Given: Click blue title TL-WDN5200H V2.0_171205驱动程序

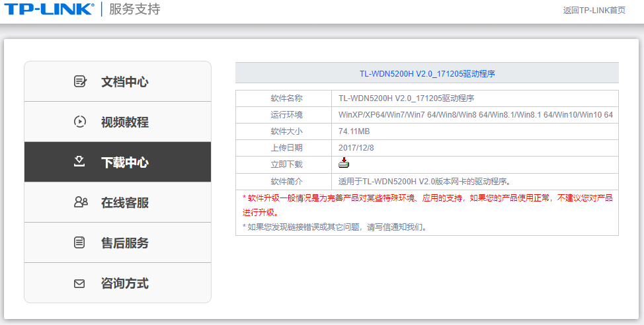Looking at the screenshot, I should point(427,74).
